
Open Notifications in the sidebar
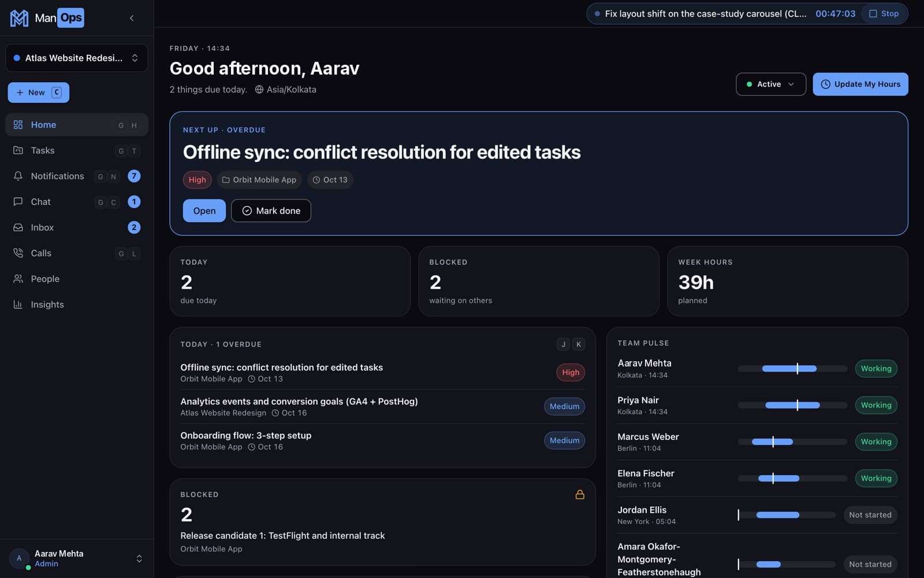click(76, 176)
